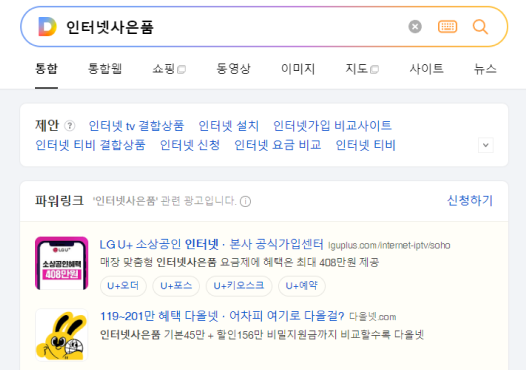Open the 이미지 tab
The height and width of the screenshot is (370, 526).
298,69
